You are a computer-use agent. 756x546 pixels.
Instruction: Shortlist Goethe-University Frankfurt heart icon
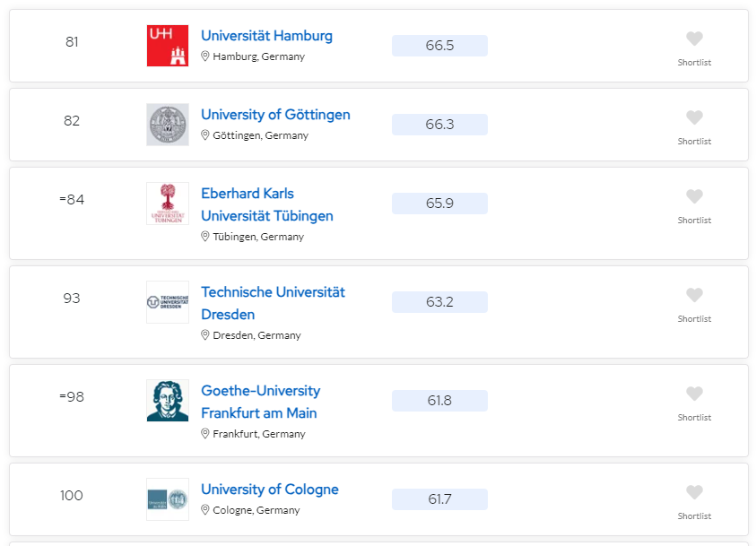[x=694, y=394]
